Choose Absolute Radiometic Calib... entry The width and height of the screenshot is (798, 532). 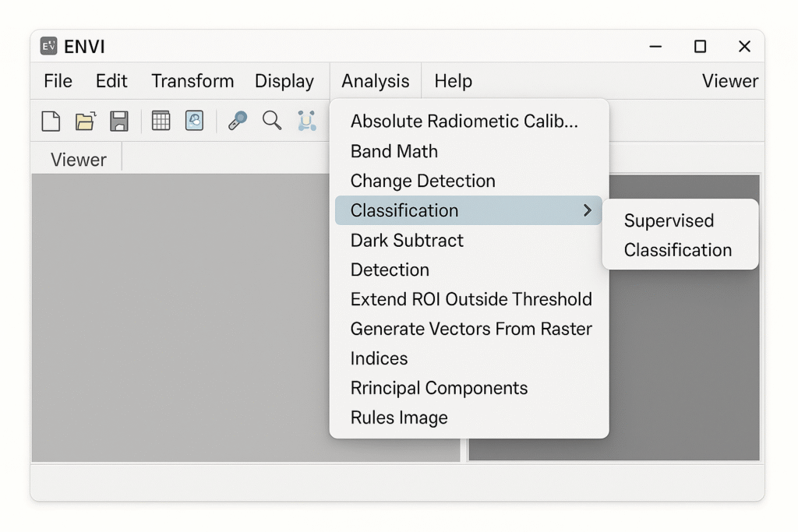[468, 121]
